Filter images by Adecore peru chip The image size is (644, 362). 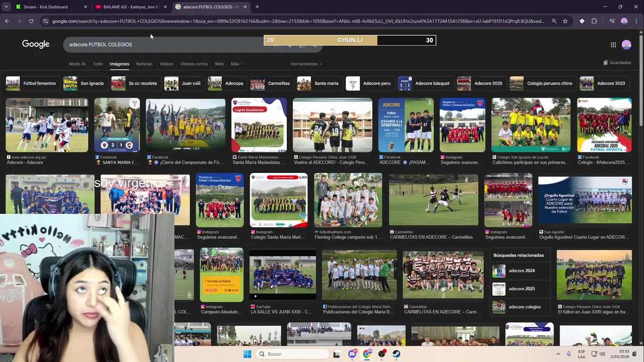pos(369,83)
